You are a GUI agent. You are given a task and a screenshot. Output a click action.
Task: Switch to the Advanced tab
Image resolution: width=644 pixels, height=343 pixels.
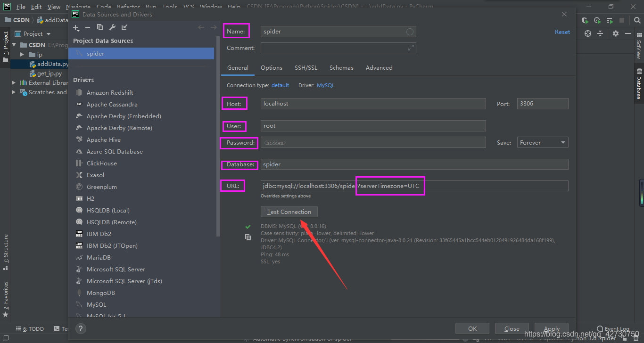pyautogui.click(x=379, y=67)
